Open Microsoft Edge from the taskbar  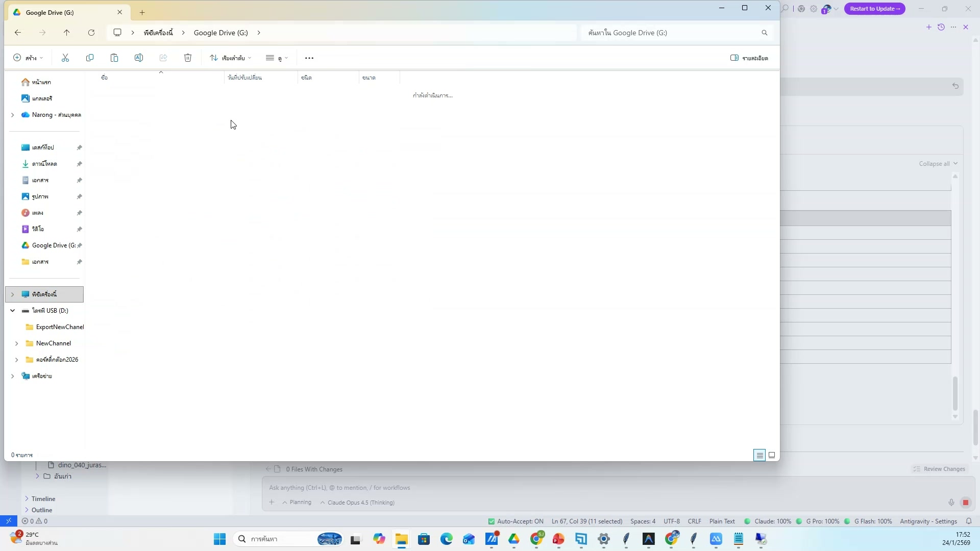tap(447, 539)
